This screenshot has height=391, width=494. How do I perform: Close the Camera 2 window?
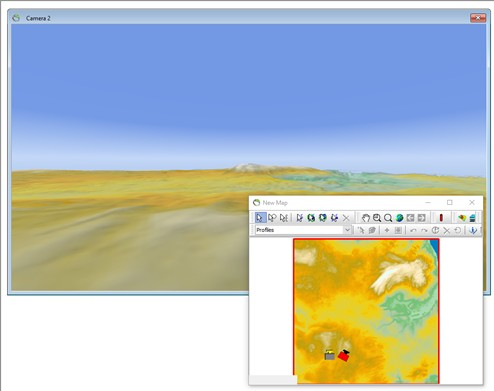coord(478,18)
